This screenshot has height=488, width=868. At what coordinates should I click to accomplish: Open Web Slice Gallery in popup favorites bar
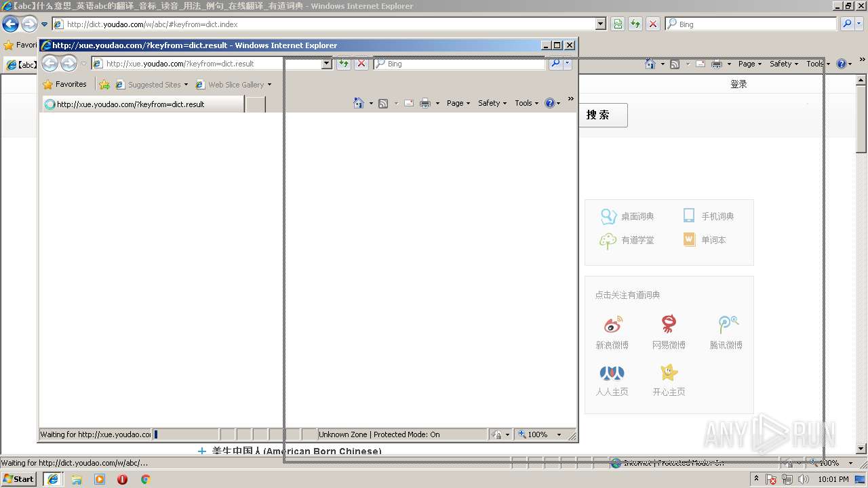(x=233, y=85)
